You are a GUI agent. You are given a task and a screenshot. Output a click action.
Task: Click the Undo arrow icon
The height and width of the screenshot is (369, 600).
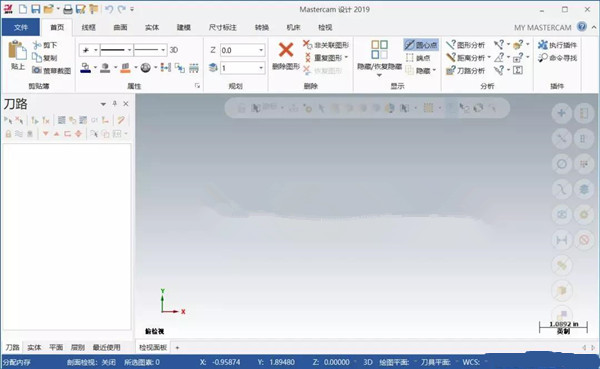pyautogui.click(x=109, y=9)
